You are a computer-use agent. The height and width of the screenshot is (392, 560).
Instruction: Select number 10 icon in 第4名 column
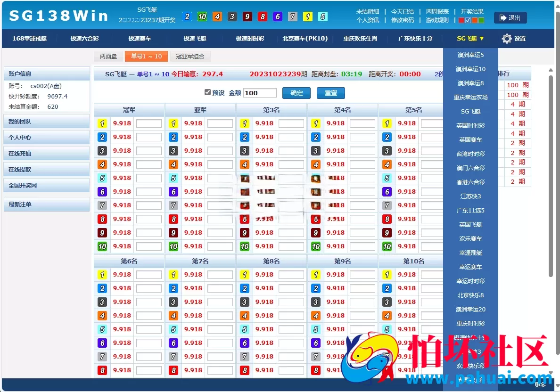coord(315,246)
